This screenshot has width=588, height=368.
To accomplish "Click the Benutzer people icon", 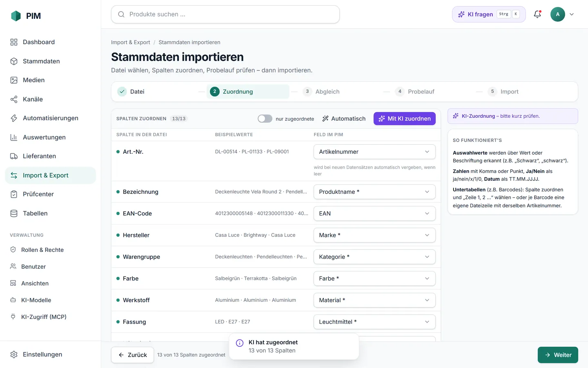I will 13,267.
